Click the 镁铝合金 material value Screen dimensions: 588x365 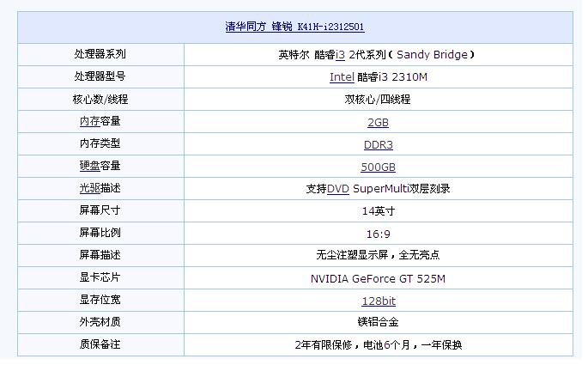(x=378, y=322)
